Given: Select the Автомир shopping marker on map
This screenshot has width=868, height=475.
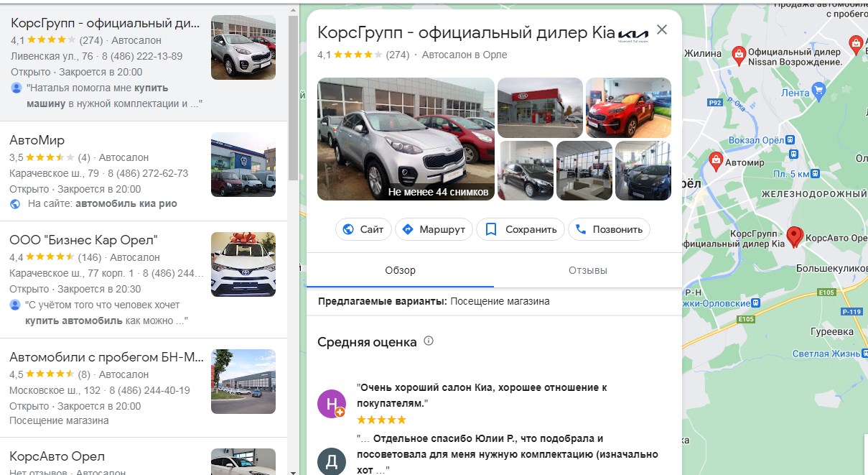Looking at the screenshot, I should click(715, 162).
